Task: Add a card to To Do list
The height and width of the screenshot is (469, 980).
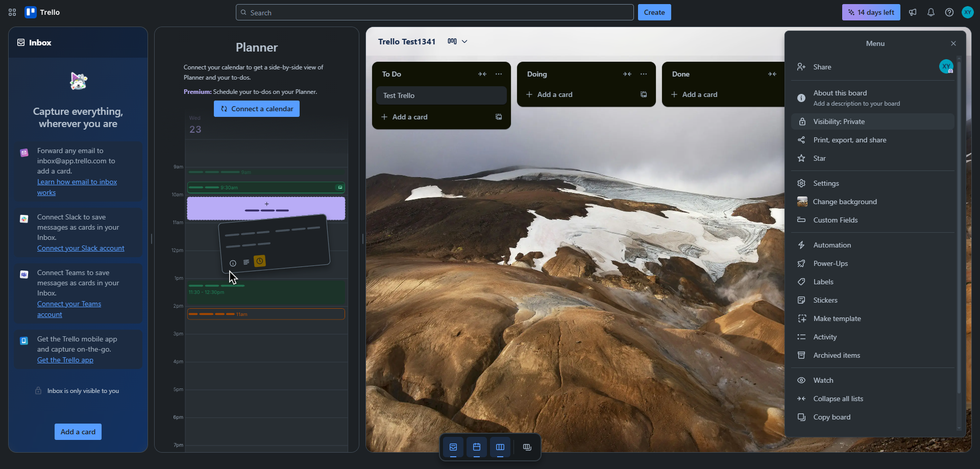Action: point(433,117)
